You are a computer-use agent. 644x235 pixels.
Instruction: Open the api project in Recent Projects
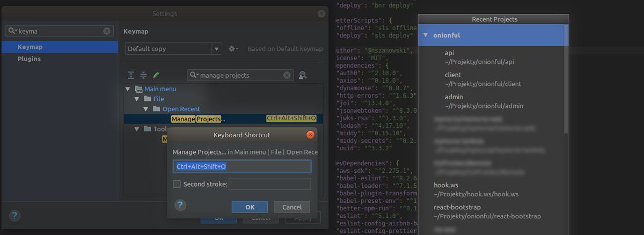tap(491, 57)
